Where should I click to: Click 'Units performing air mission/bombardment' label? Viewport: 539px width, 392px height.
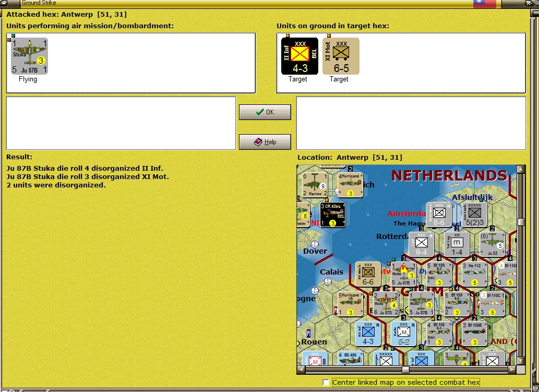90,26
